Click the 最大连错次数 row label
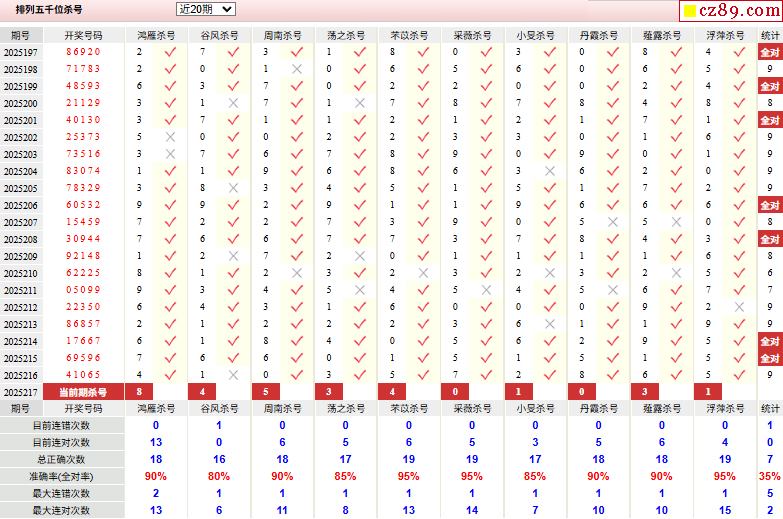The image size is (783, 519). click(x=61, y=494)
